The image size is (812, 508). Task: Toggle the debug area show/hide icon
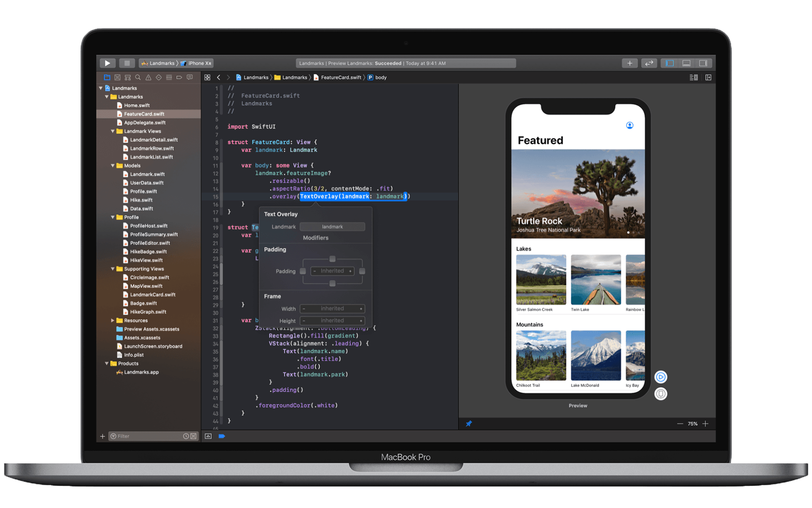pyautogui.click(x=208, y=436)
